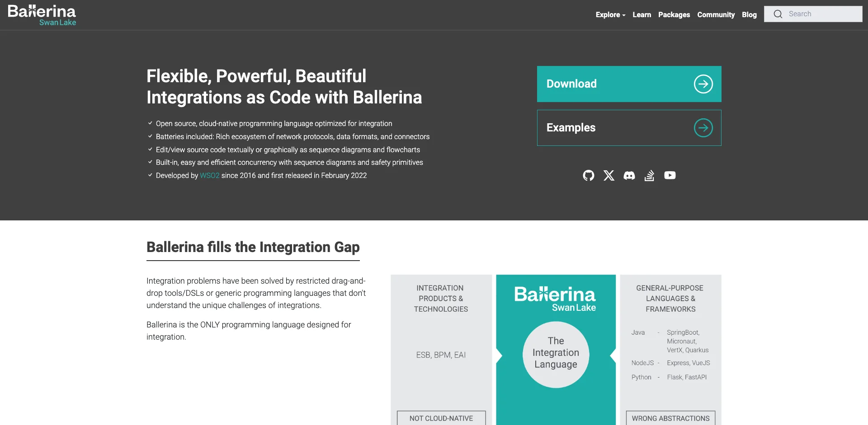Click 'The Integration Language' circle
Screen dimensions: 868x425
click(x=556, y=355)
